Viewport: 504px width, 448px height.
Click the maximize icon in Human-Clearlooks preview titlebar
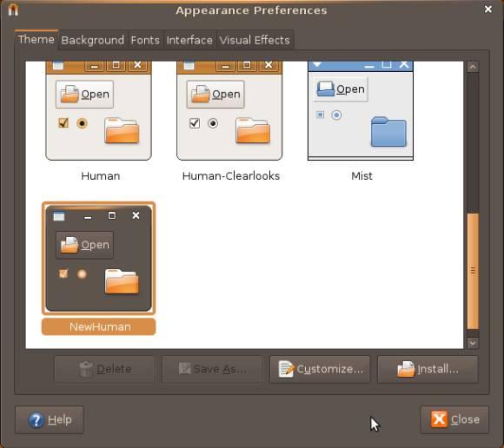click(247, 65)
